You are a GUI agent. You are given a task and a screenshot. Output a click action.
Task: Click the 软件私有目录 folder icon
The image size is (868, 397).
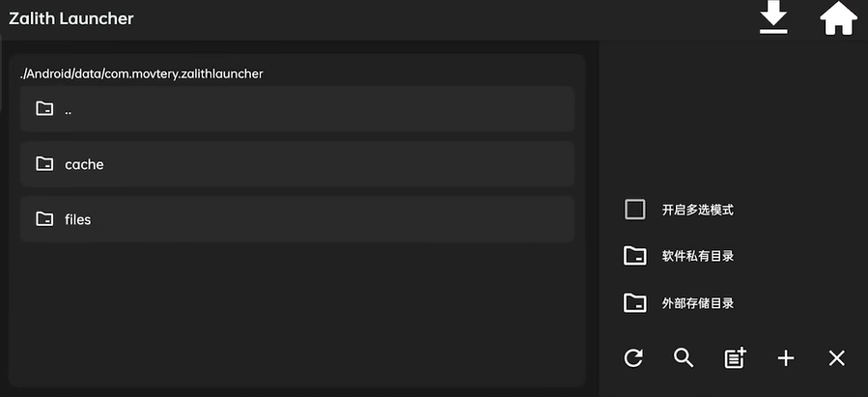(x=635, y=256)
